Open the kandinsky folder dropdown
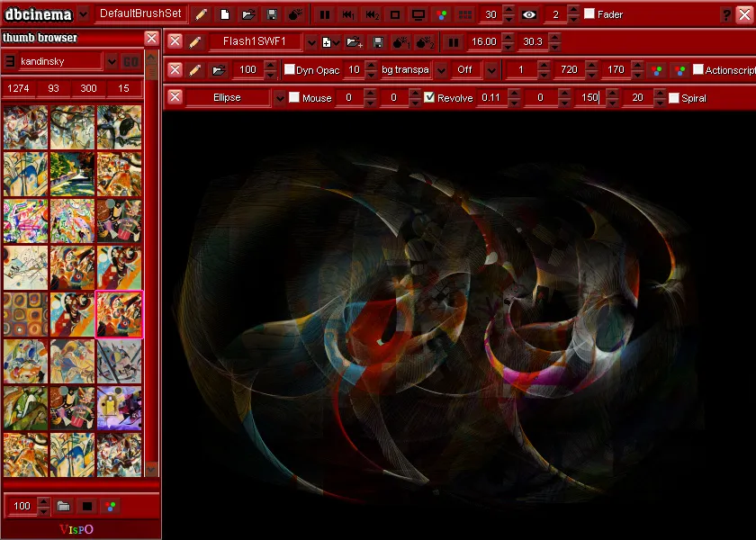Viewport: 756px width, 540px height. pyautogui.click(x=112, y=61)
